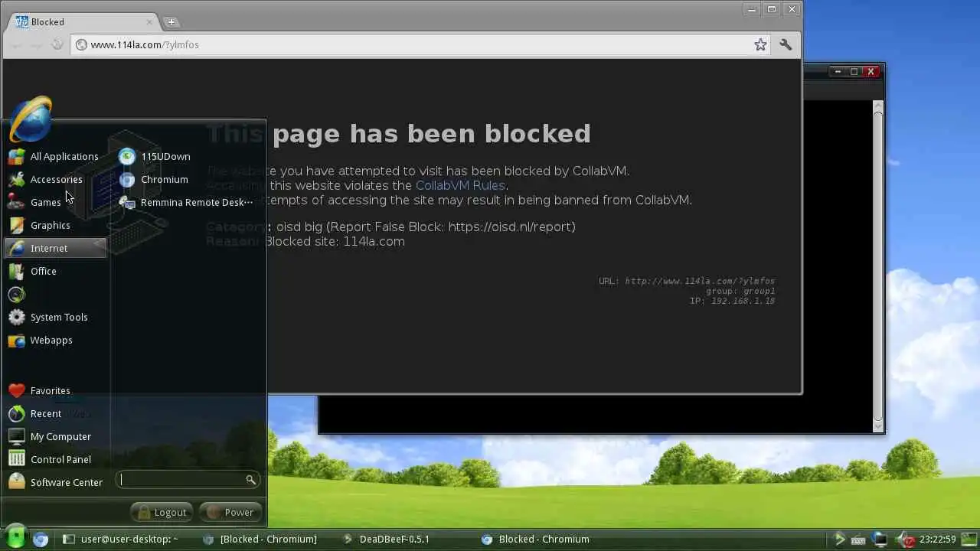Screen dimensions: 980x551
Task: Click the green play arrow tray icon
Action: pos(840,539)
